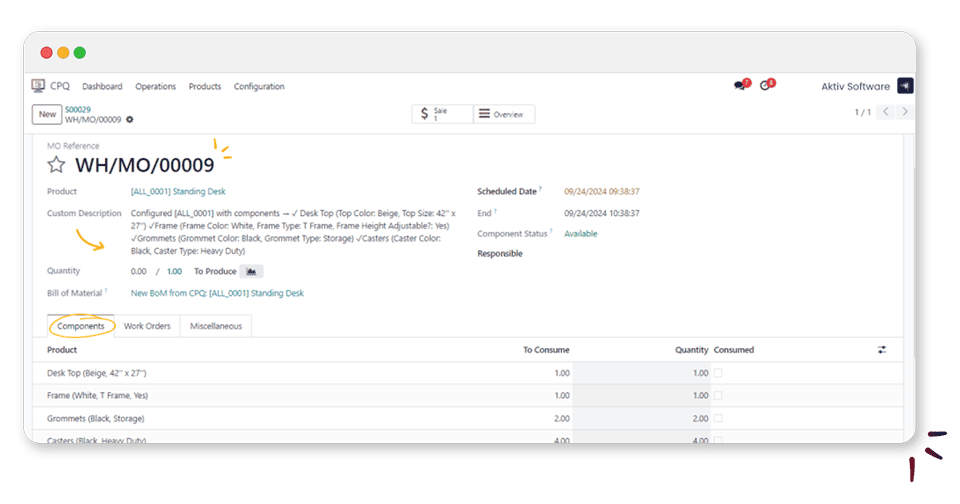Tick the Consumed checkbox for Frame

pos(717,396)
